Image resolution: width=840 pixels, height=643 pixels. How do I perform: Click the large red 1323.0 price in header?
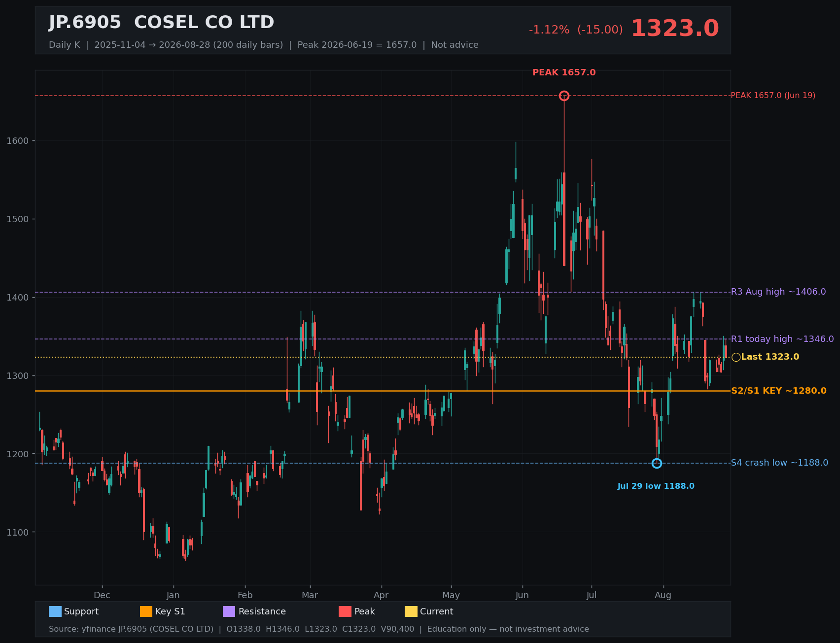tap(675, 29)
